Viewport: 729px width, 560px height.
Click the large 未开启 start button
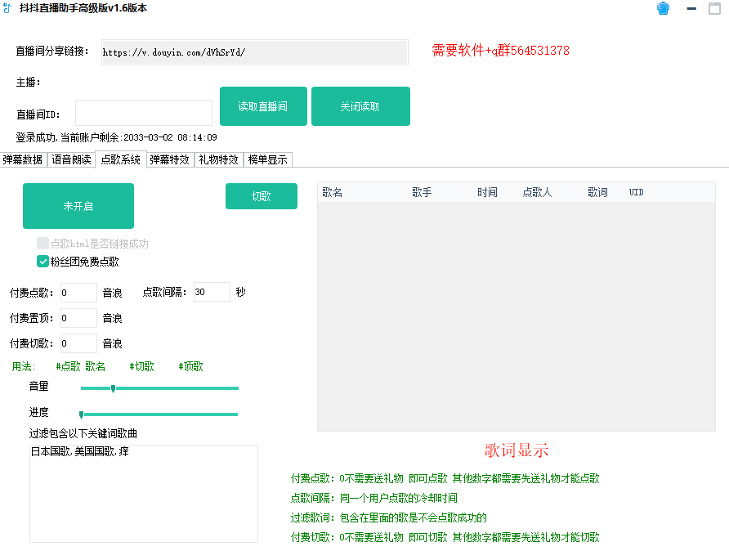[x=78, y=206]
